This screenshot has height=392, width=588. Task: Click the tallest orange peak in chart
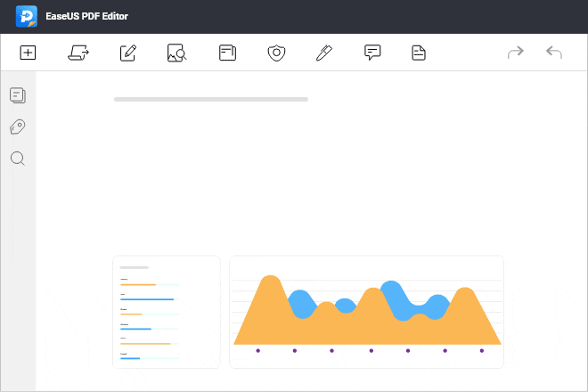tap(267, 282)
